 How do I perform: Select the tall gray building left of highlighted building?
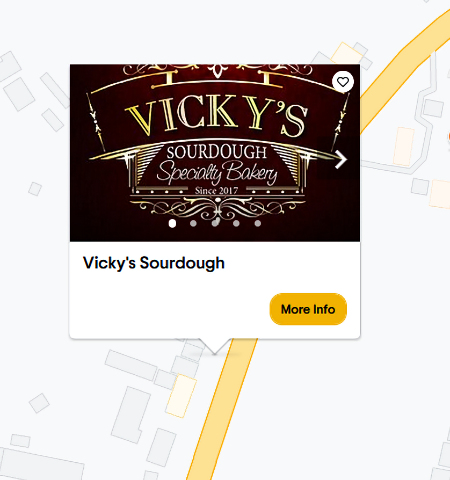point(131,415)
